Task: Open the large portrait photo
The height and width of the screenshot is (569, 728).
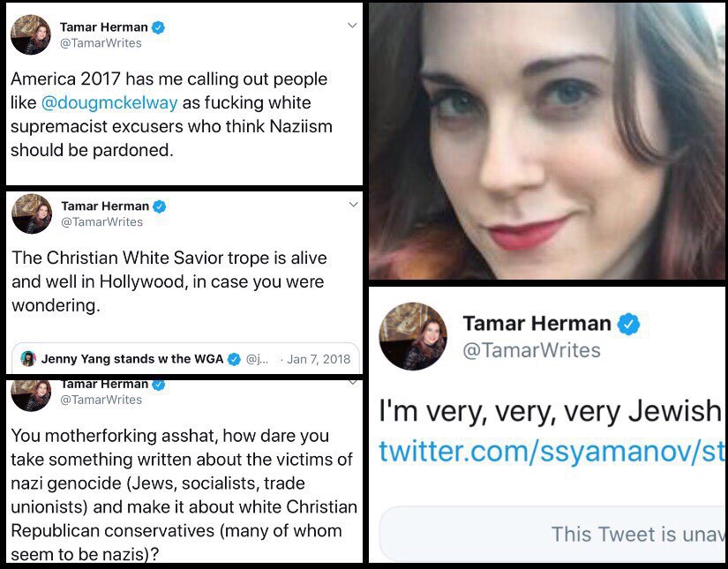Action: coord(547,141)
